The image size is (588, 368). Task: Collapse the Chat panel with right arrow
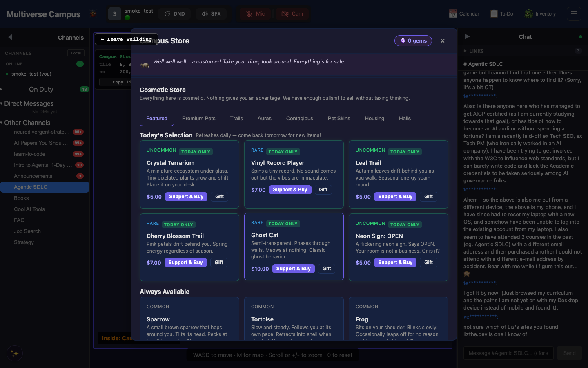click(468, 37)
